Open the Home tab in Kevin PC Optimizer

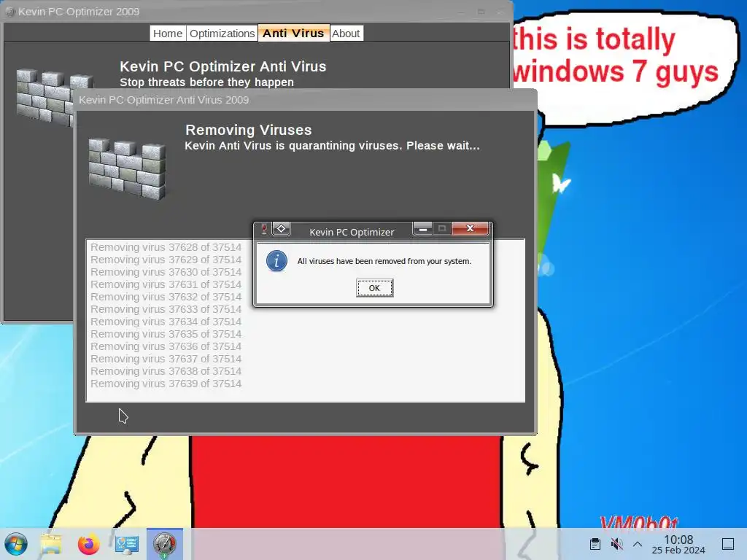coord(168,34)
